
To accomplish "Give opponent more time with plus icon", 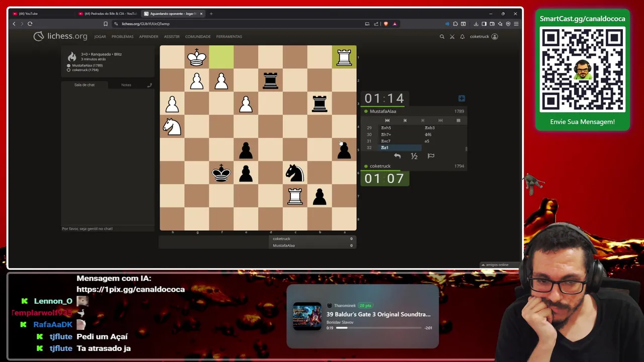I will 461,99.
